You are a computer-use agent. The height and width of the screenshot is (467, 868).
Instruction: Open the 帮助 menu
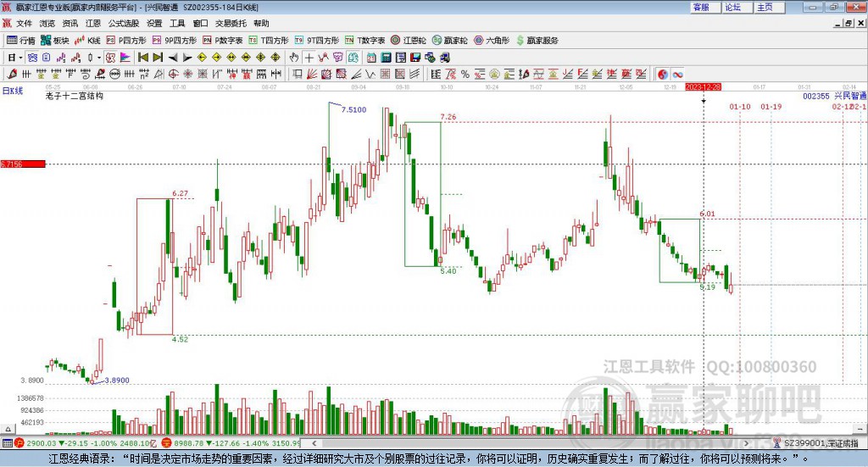(261, 23)
